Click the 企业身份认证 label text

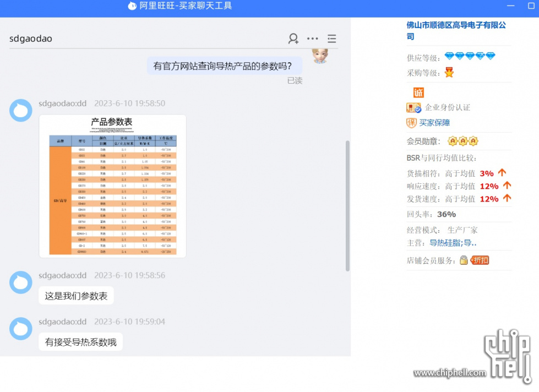(x=448, y=107)
